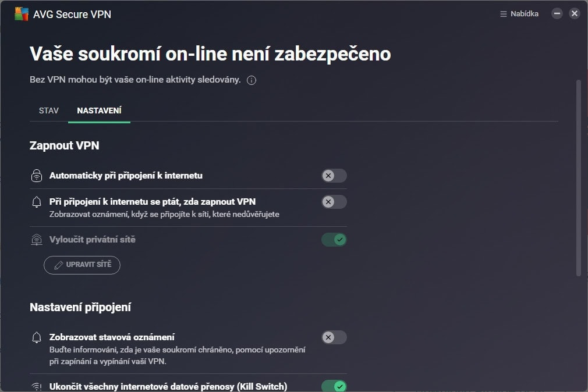Toggle the 'ptát, zda zapnout VPN' switch
The height and width of the screenshot is (392, 588).
(x=334, y=202)
